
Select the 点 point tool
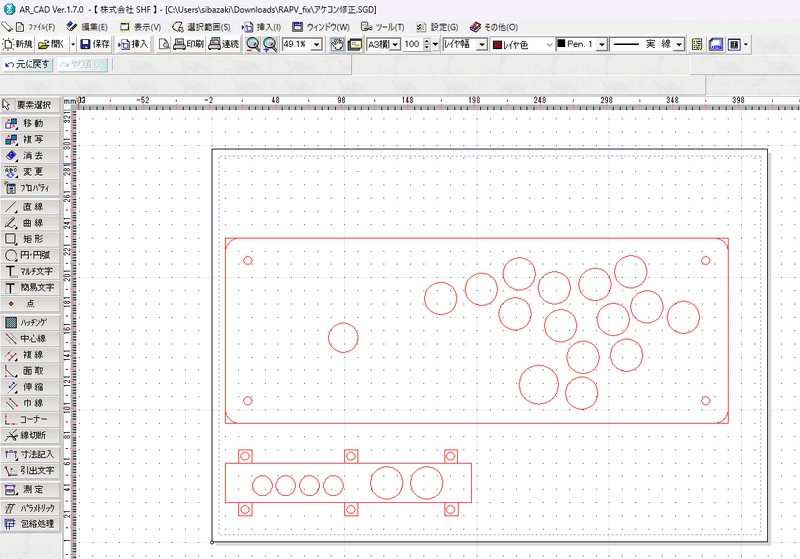click(30, 303)
